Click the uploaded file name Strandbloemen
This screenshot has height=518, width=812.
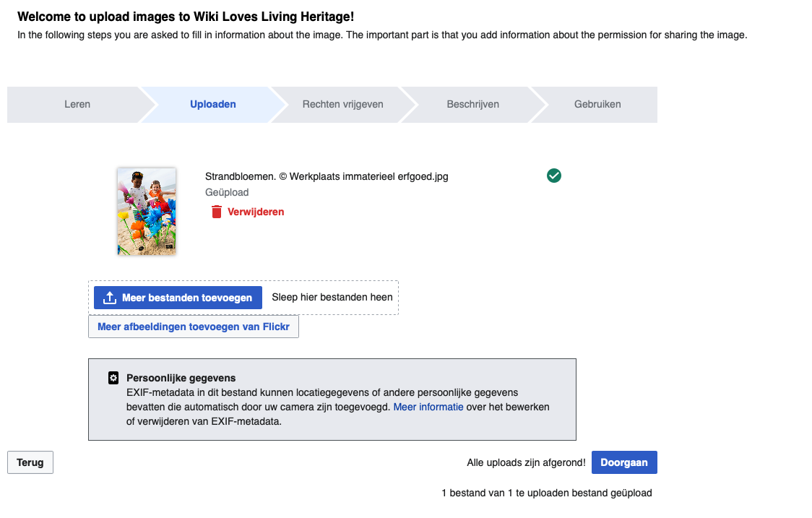pos(327,176)
